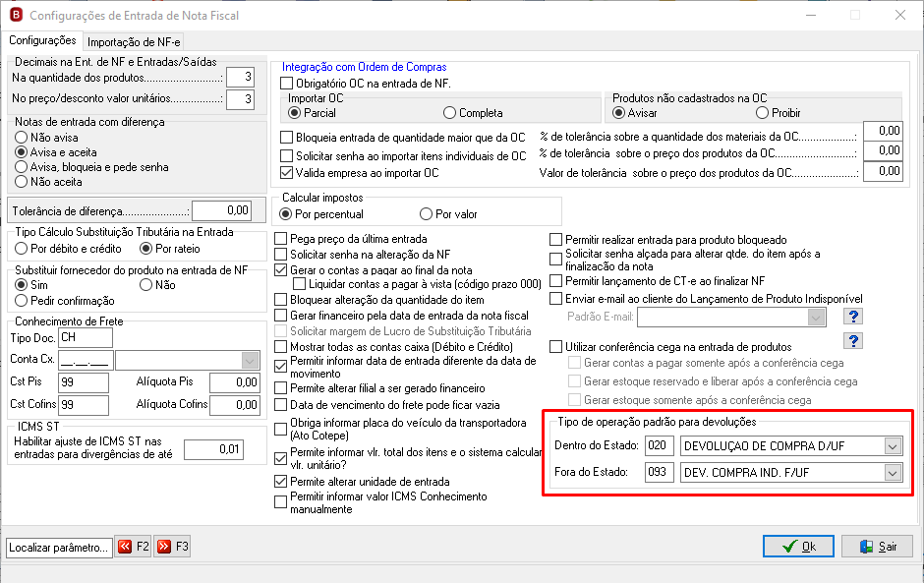Select Proibir for produtos não cadastrados
The image size is (924, 583).
tap(762, 113)
